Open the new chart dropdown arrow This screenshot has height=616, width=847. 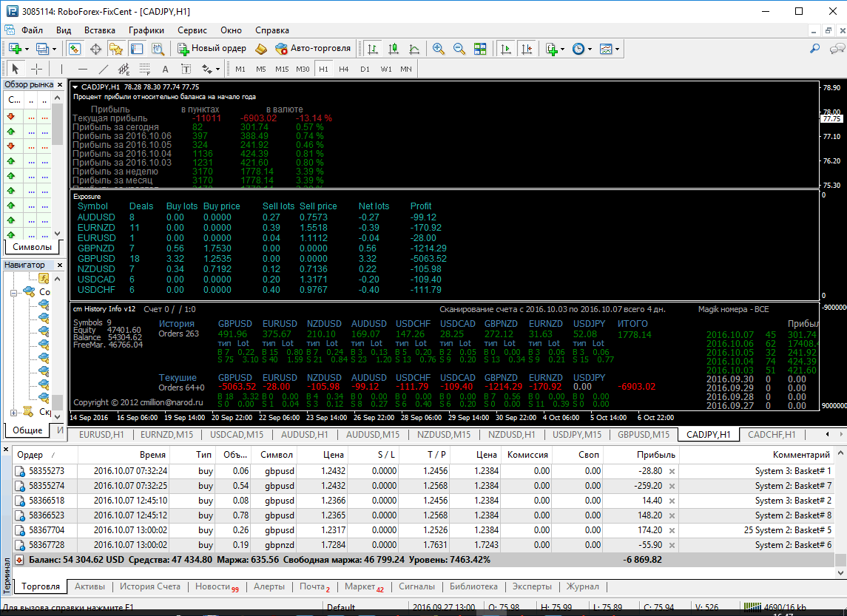pos(27,48)
